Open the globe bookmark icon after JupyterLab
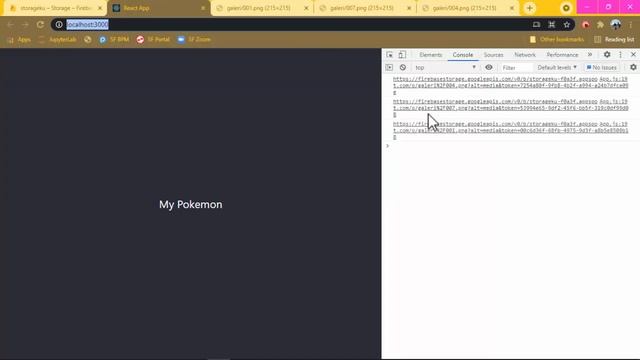The width and height of the screenshot is (640, 360). pos(88,40)
